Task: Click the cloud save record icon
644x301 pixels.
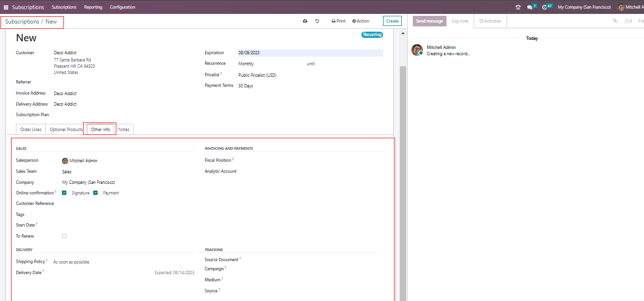Action: (305, 21)
